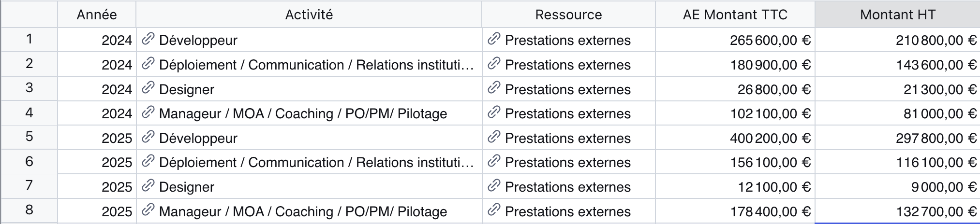Open reference link icon for row 4 Manageur activity
The image size is (980, 224).
click(x=148, y=112)
